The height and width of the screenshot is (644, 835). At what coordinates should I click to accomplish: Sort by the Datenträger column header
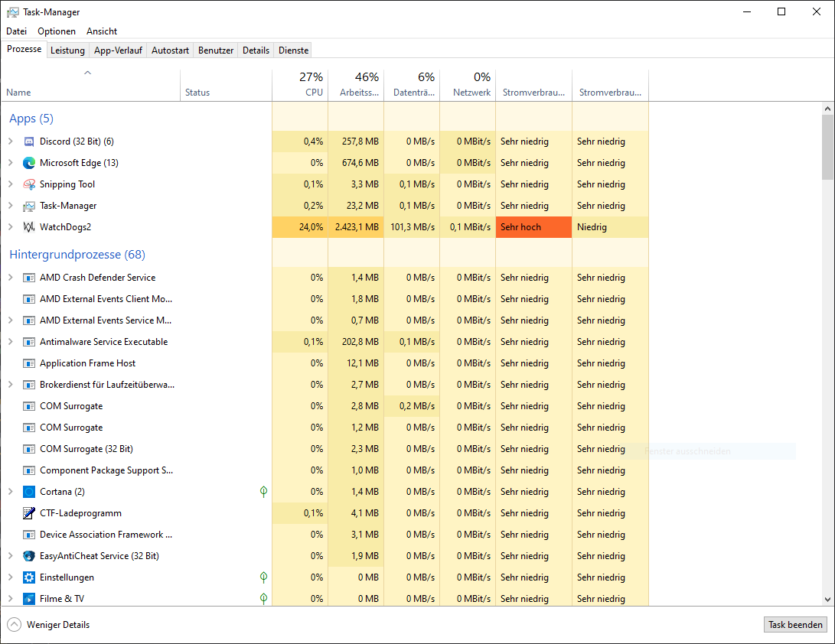pos(412,85)
